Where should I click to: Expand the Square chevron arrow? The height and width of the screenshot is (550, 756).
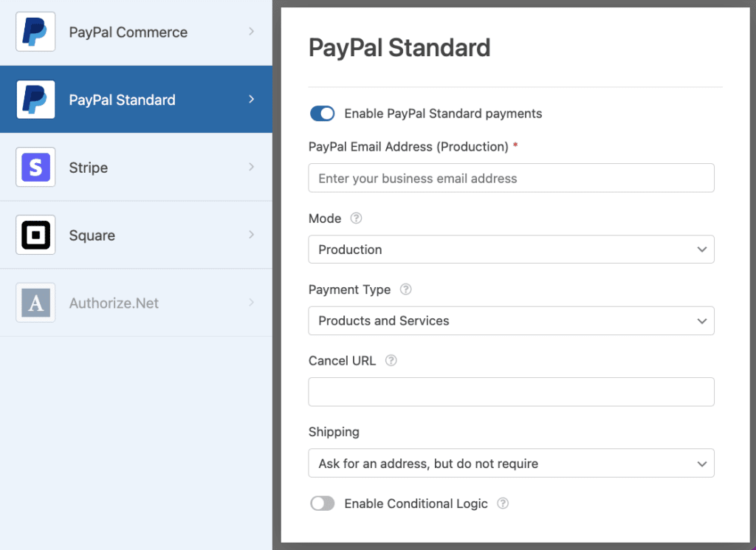(251, 235)
